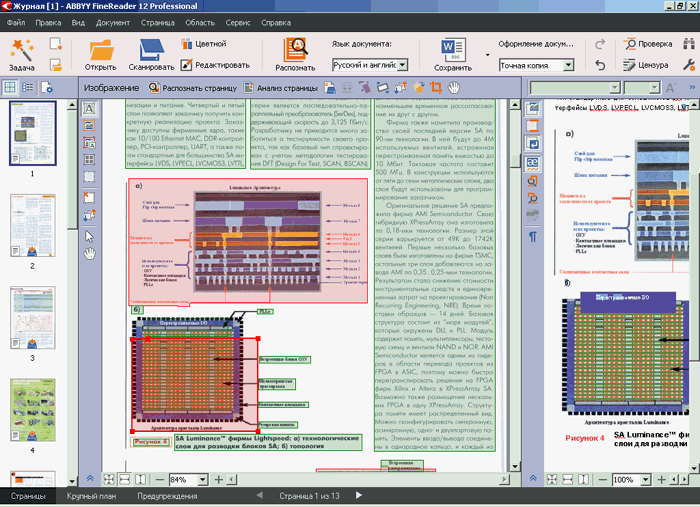Toggle details list view in pages panel
This screenshot has height=507, width=700.
tap(28, 88)
